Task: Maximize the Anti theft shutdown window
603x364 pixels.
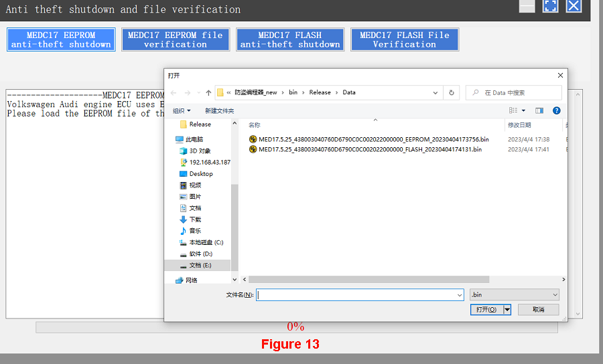Action: click(550, 6)
